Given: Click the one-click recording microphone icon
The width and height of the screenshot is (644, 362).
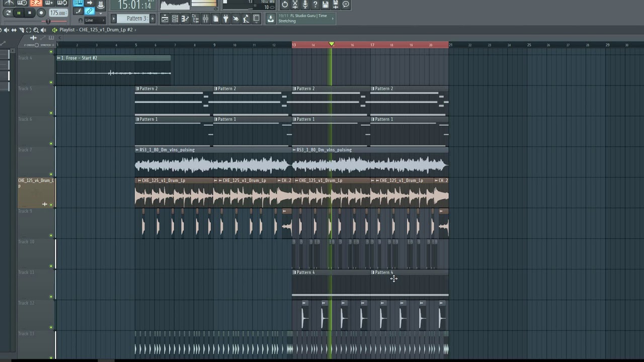Looking at the screenshot, I should click(x=305, y=5).
